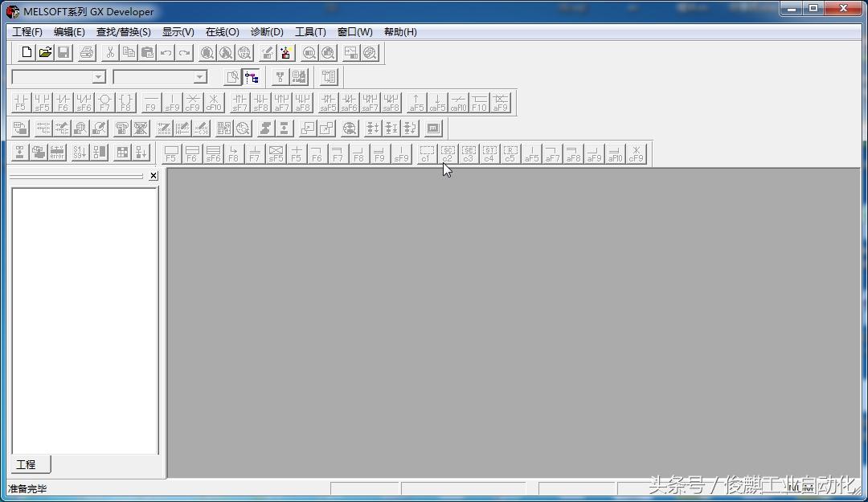The height and width of the screenshot is (502, 868).
Task: Click the 'error' labeled toolbar icon
Action: pyautogui.click(x=57, y=152)
